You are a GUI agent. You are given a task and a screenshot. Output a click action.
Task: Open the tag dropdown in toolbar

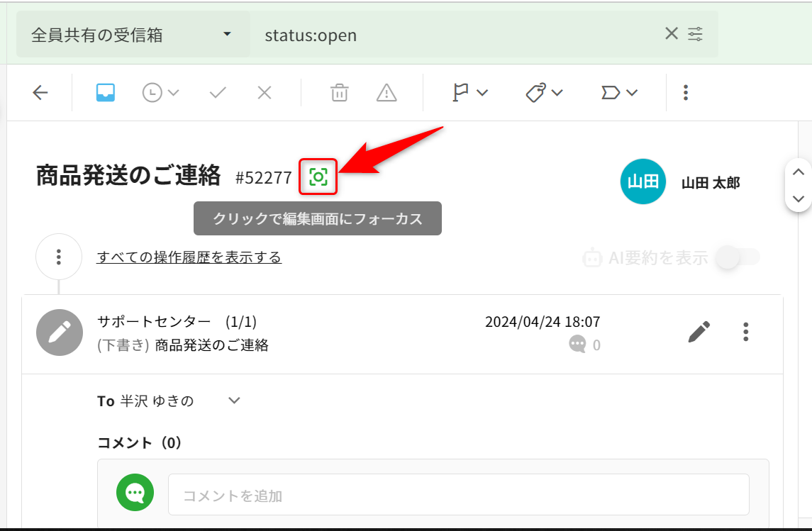click(x=544, y=93)
